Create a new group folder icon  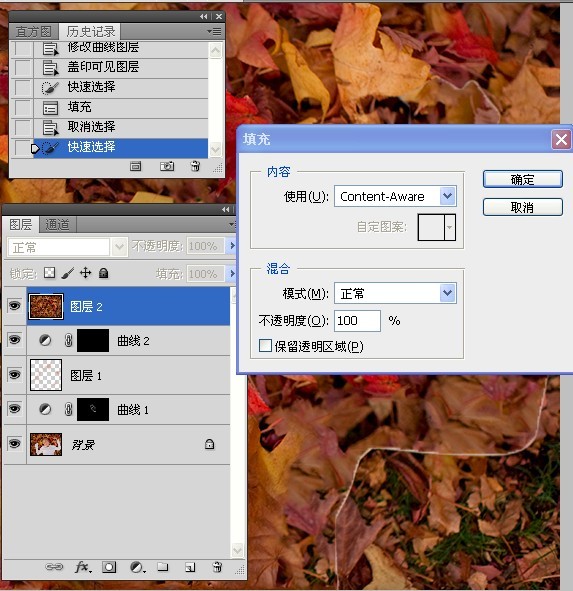(x=162, y=567)
